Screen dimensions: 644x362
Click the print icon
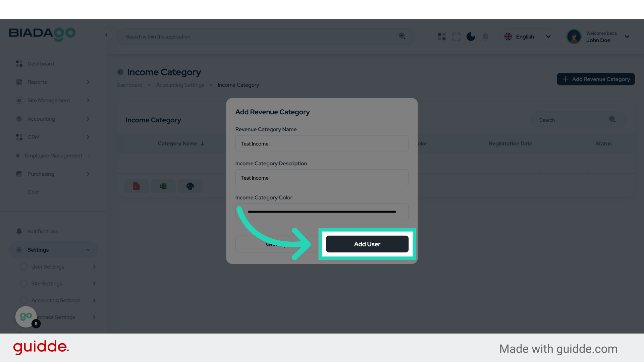pos(190,186)
